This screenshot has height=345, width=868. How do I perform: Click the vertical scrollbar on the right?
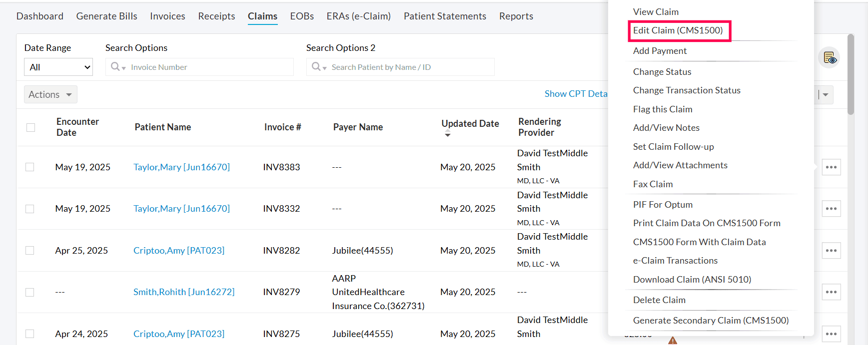pos(851,75)
